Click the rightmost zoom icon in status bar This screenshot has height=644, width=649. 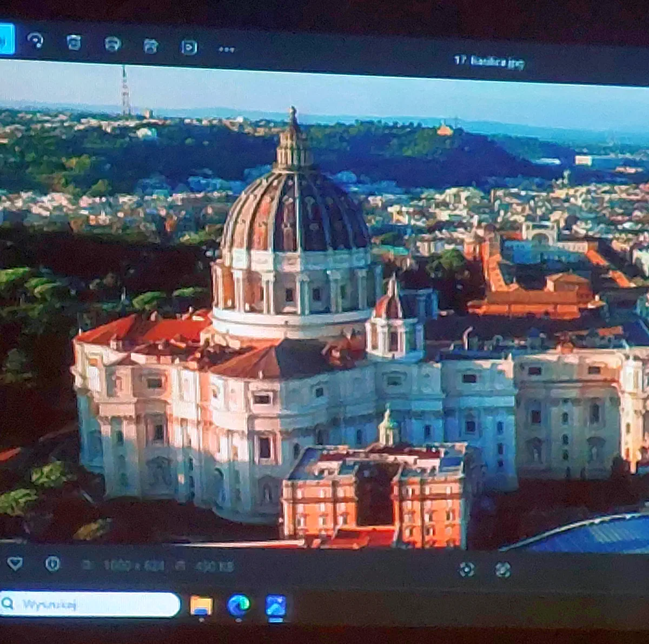click(503, 569)
